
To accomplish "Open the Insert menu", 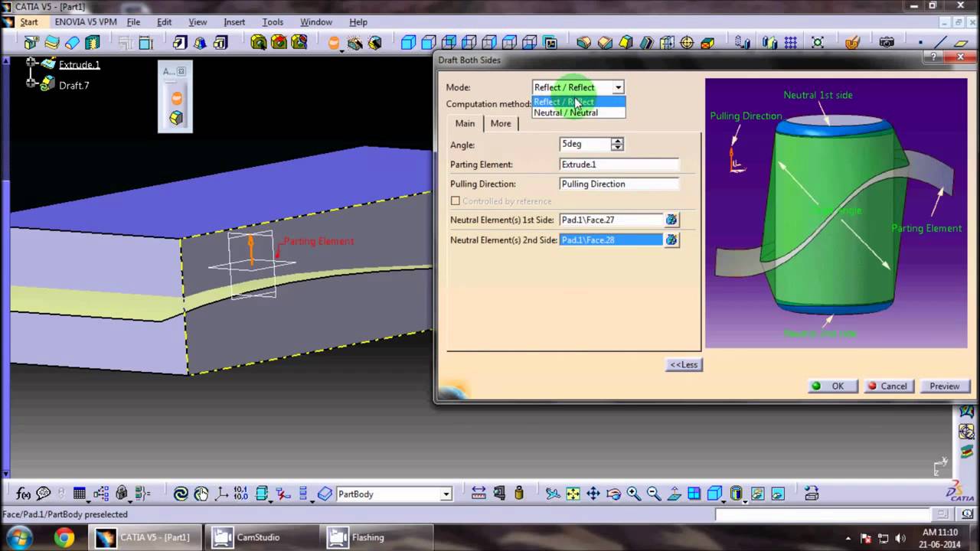I will [234, 22].
